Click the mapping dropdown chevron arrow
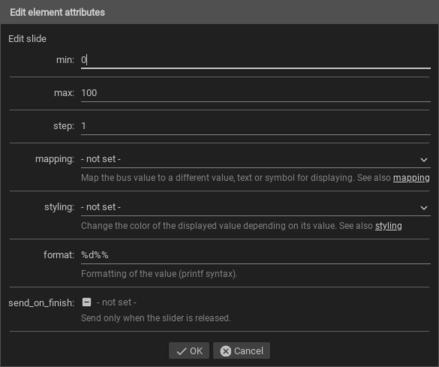Viewport: 439px width, 367px height. click(424, 160)
